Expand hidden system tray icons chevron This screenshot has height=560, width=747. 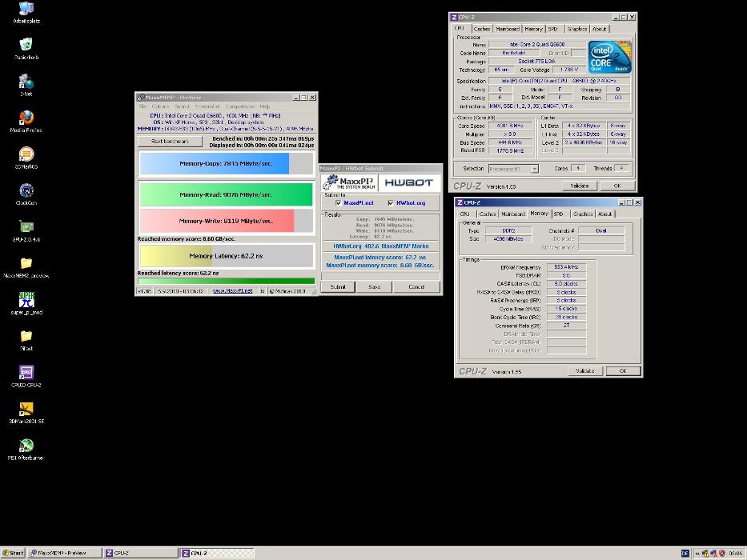coord(697,554)
